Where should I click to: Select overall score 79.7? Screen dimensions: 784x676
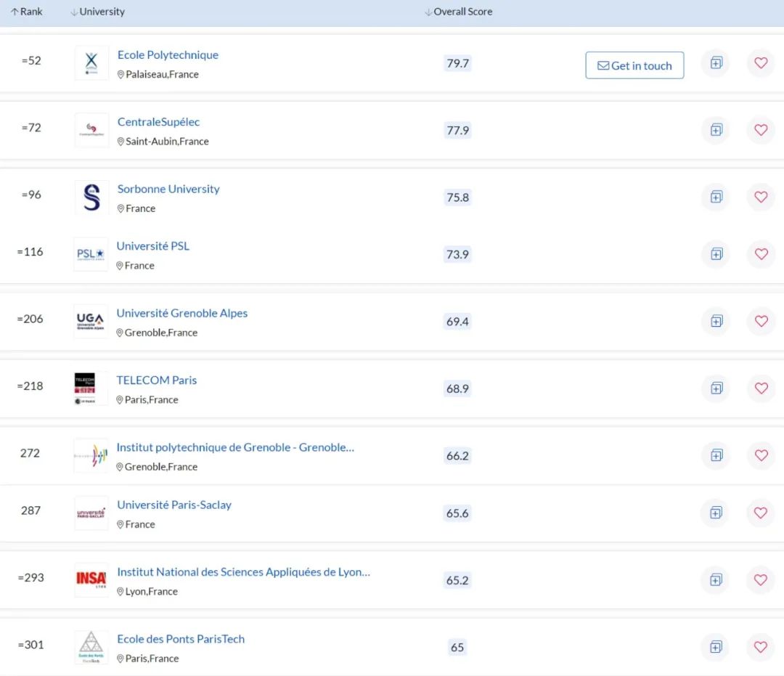tap(457, 63)
